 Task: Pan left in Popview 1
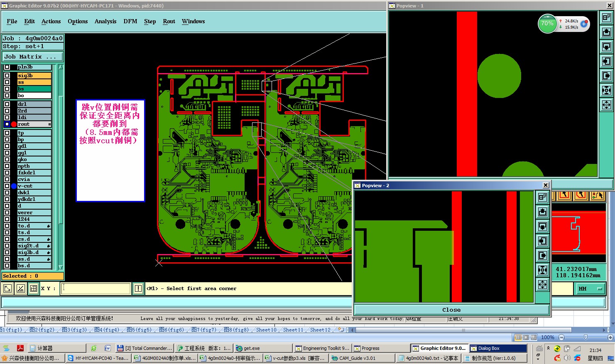(606, 61)
